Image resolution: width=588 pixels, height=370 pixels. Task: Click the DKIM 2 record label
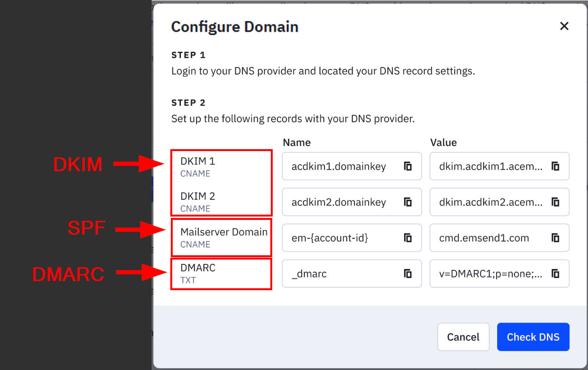click(198, 196)
